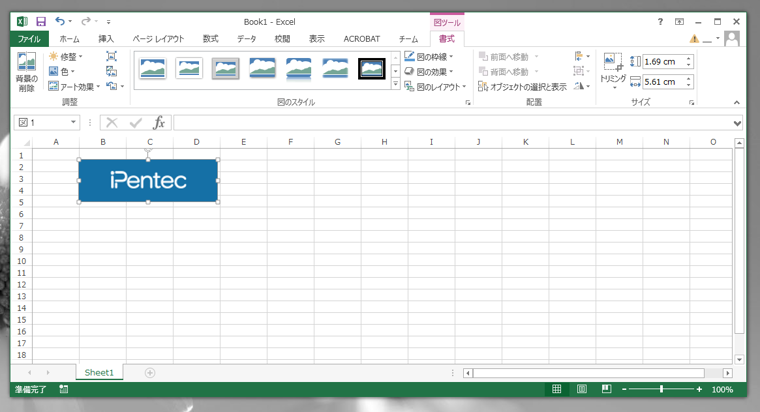This screenshot has height=412, width=760.
Task: Click the insert function fx icon
Action: tap(159, 123)
